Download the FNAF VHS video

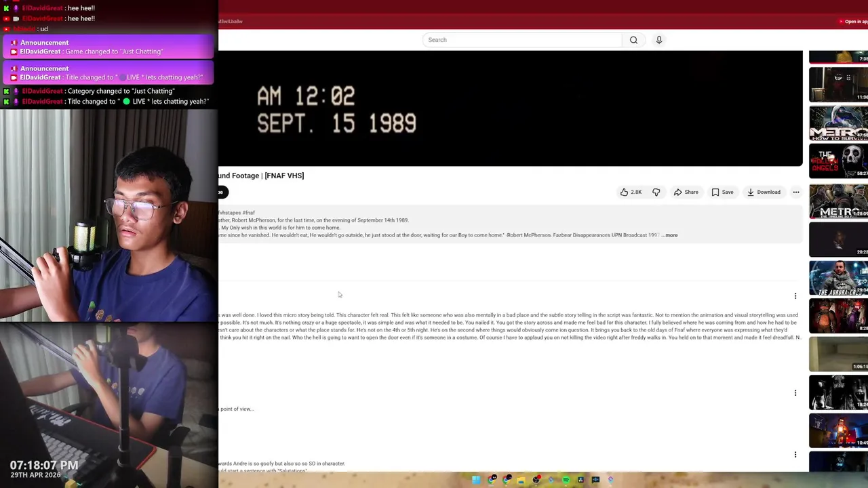[764, 192]
